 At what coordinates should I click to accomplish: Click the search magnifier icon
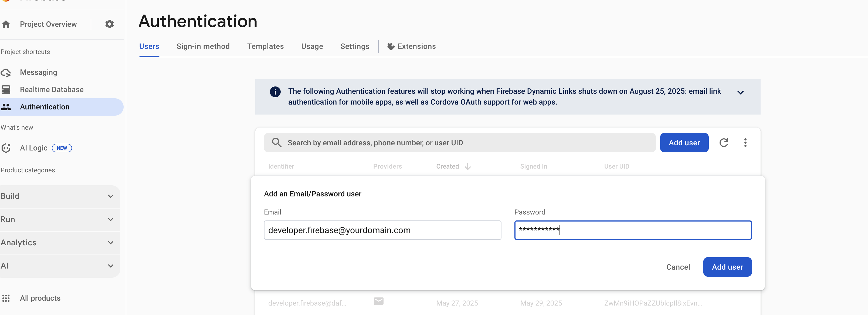[x=277, y=143]
